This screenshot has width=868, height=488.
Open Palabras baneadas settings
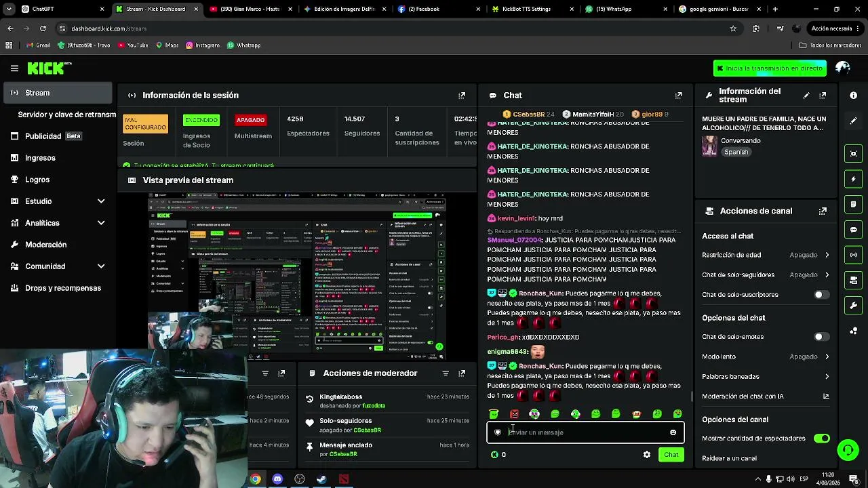[766, 377]
